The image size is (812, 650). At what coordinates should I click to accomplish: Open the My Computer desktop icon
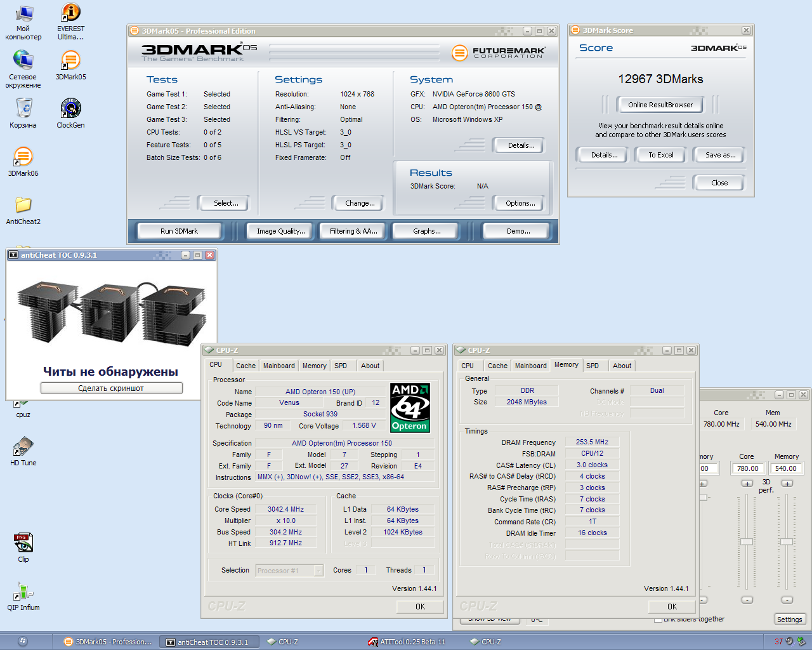(23, 23)
